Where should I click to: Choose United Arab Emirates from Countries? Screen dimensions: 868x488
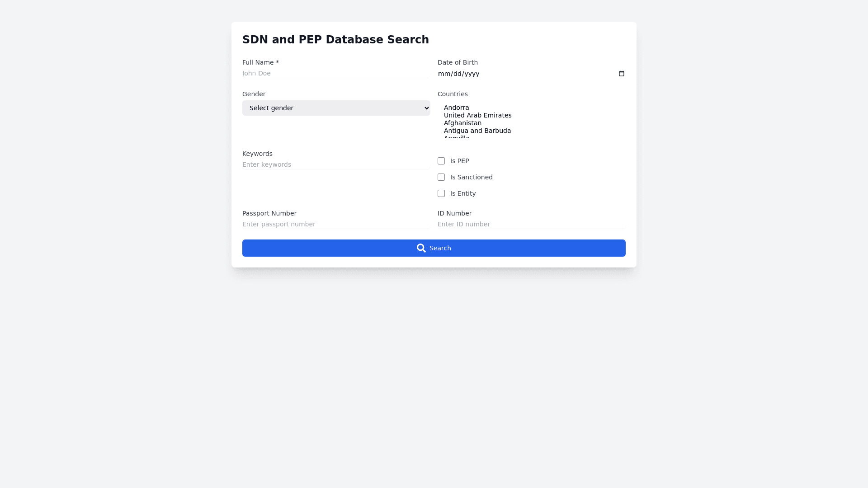[x=477, y=115]
